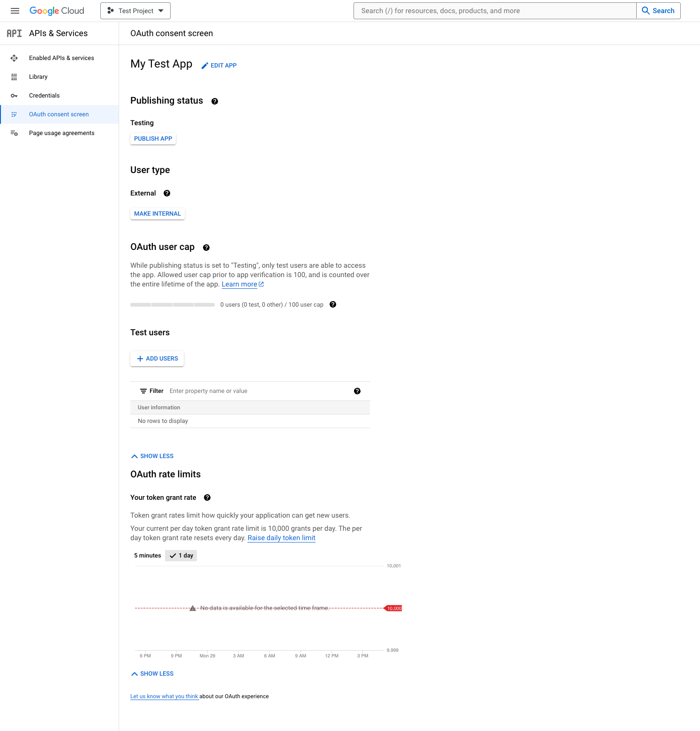Click the PUBLISH APP button
Screen dimensions: 700x731
click(x=153, y=139)
